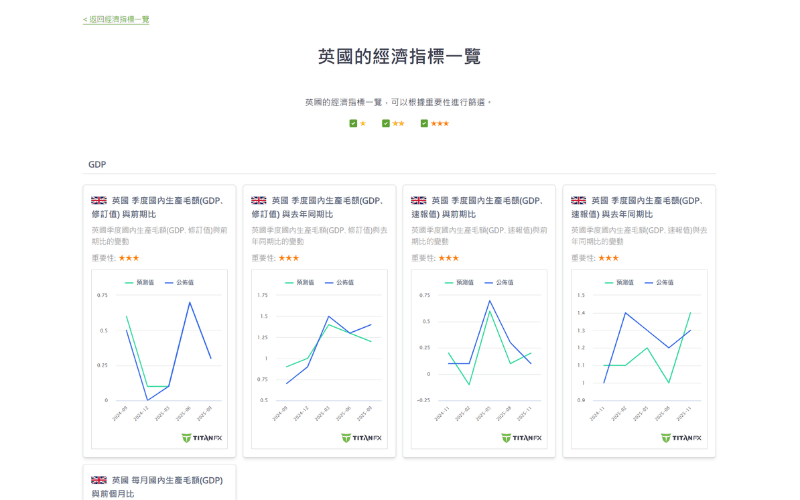Click UK flag on 每月GDP card
The height and width of the screenshot is (500, 800).
[x=98, y=480]
